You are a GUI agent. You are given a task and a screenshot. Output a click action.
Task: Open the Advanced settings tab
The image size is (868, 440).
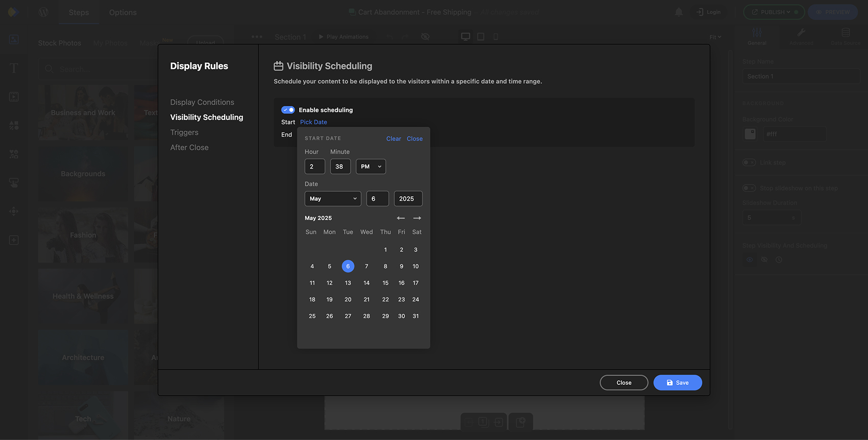coord(801,37)
